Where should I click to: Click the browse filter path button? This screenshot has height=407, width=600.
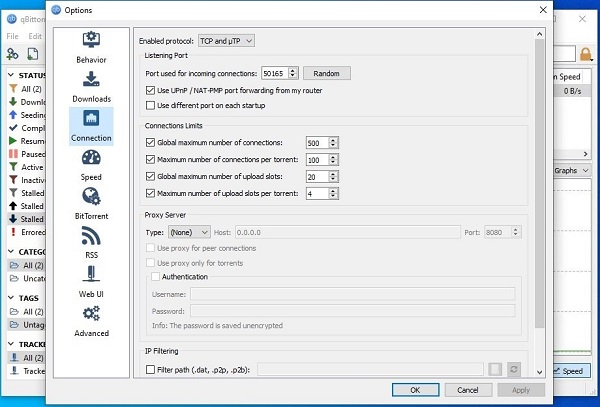495,370
